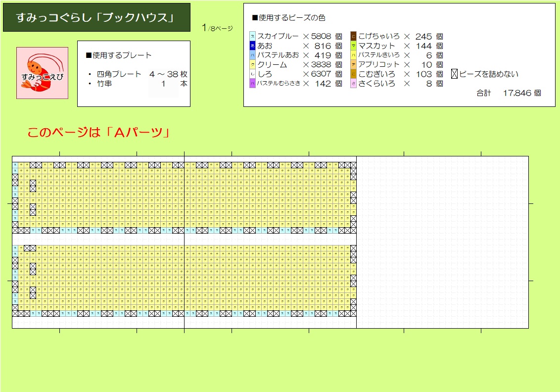The image size is (560, 392).
Task: Click the アプリコット label text
Action: point(379,64)
